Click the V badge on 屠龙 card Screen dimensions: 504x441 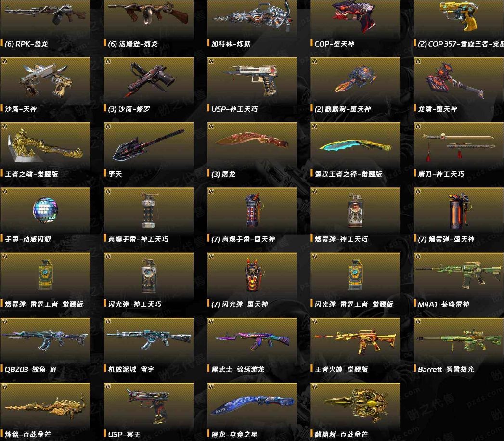[x=211, y=126]
